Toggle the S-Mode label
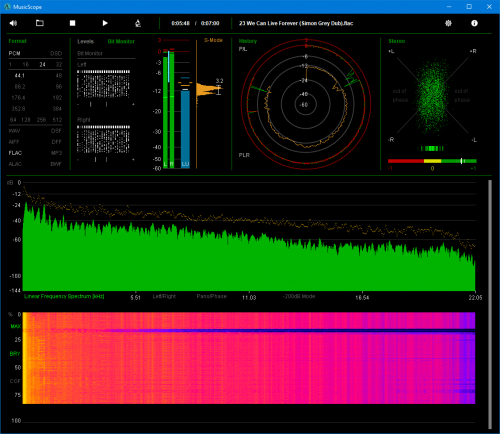This screenshot has width=500, height=434. (213, 40)
